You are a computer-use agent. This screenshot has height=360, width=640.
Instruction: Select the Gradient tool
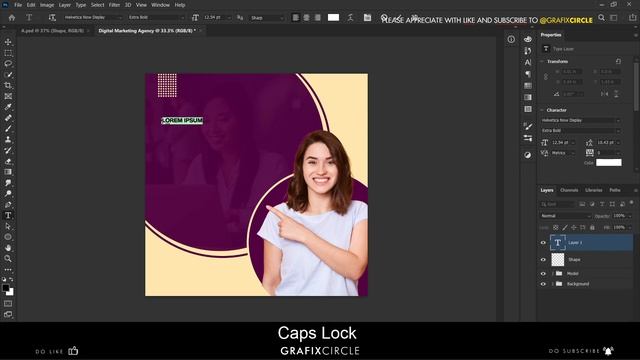8,172
